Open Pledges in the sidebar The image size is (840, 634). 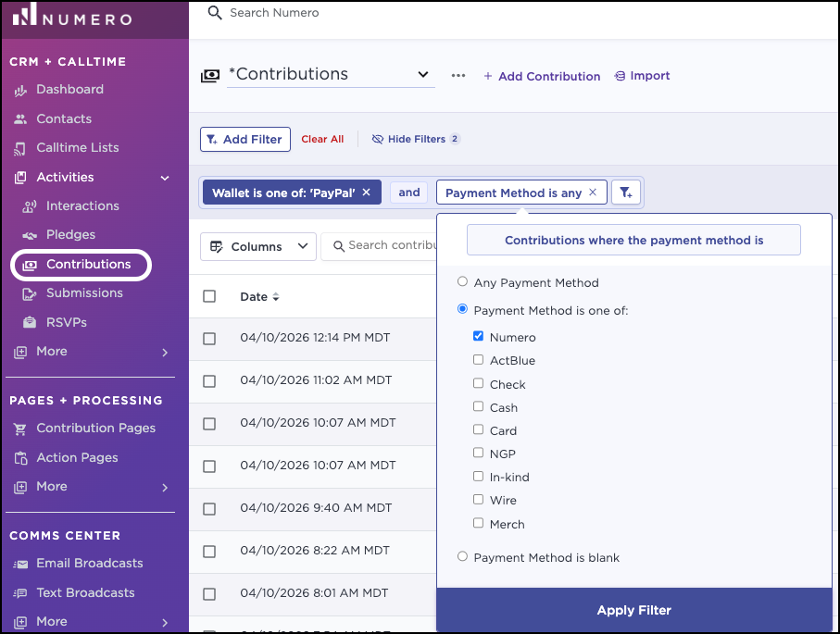click(x=70, y=234)
